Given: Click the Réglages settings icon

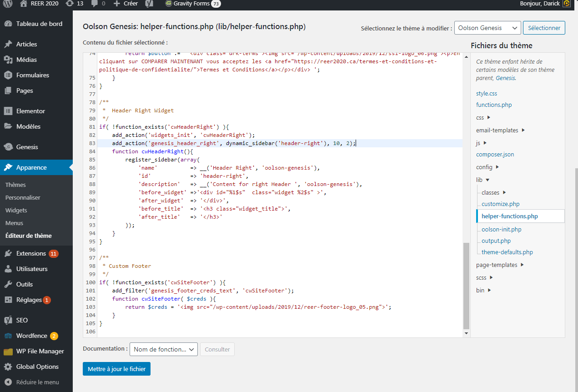Looking at the screenshot, I should click(x=8, y=300).
